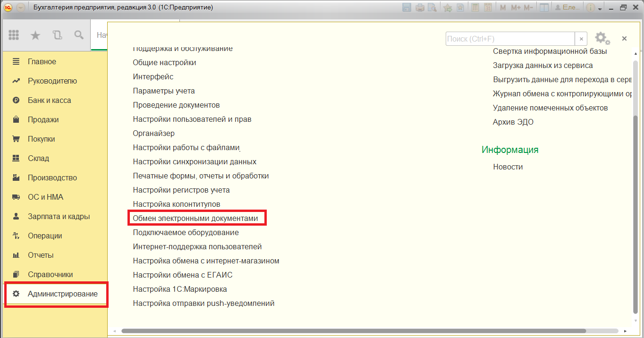This screenshot has width=644, height=338.
Task: Click the horizontal scrollbar at the bottom
Action: [353, 331]
